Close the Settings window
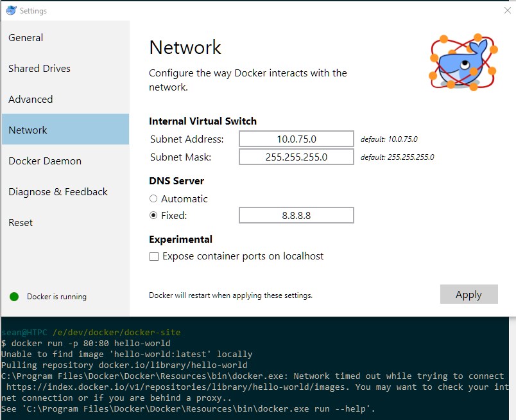This screenshot has width=516, height=420. 507,10
